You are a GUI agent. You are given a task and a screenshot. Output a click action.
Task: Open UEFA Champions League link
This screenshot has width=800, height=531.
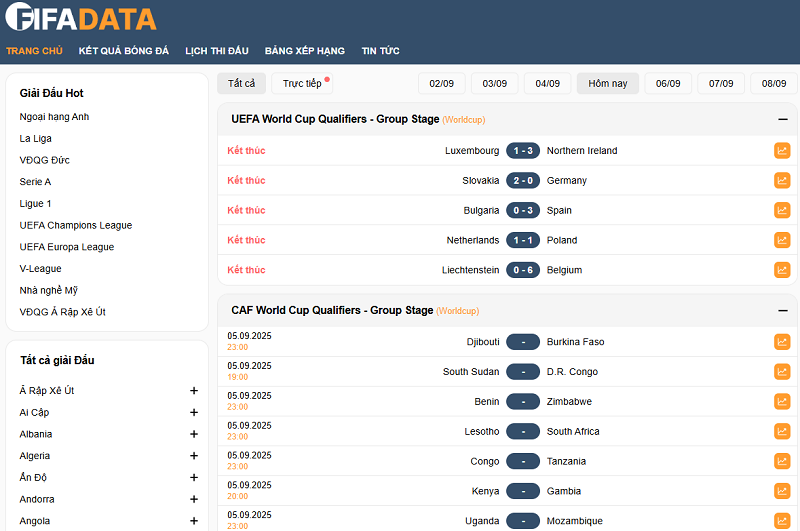pos(76,225)
